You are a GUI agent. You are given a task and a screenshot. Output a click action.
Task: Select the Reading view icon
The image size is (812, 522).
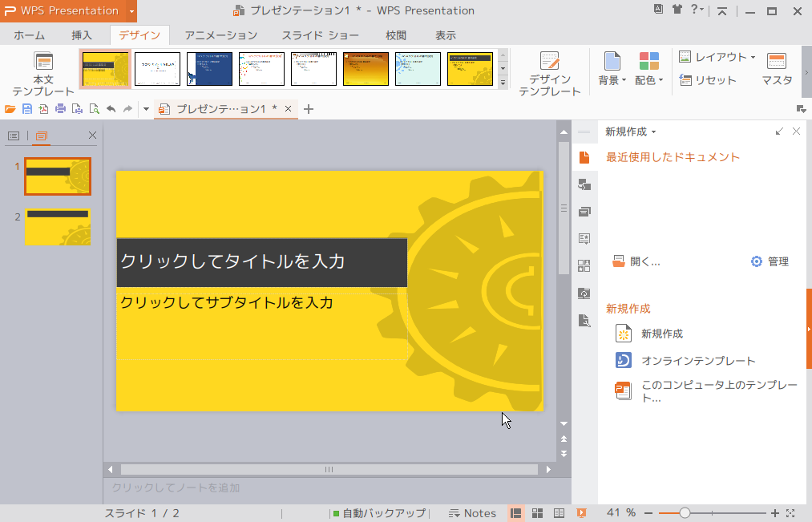coord(559,512)
